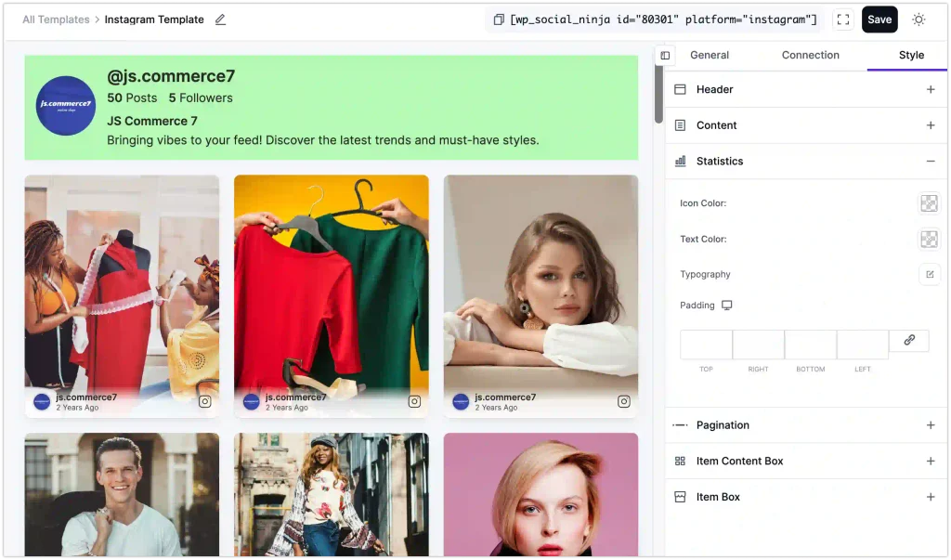Click the Bottom padding input field

tap(810, 345)
